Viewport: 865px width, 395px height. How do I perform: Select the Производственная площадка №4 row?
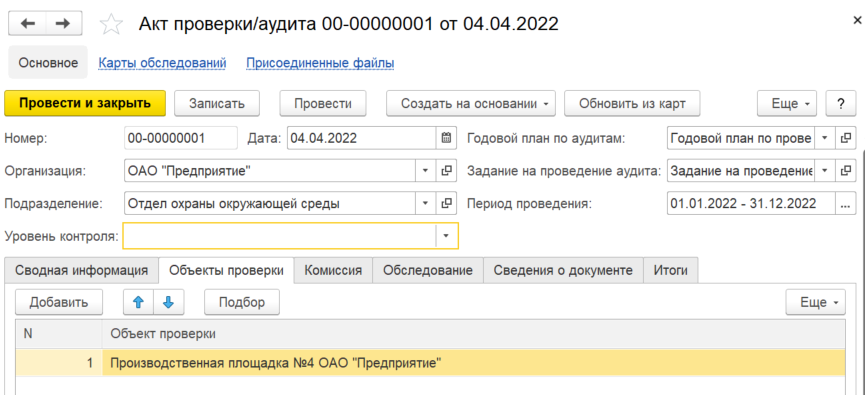pos(430,363)
